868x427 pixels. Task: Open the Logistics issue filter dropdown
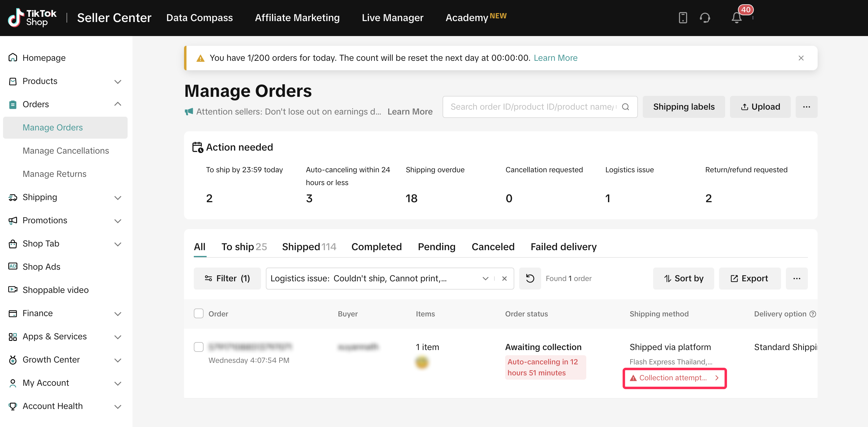coord(485,278)
